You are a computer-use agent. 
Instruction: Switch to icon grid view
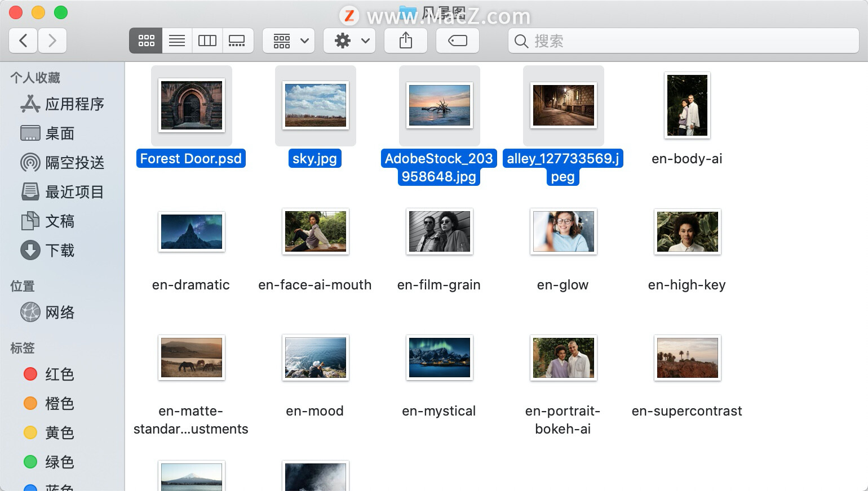pyautogui.click(x=146, y=41)
